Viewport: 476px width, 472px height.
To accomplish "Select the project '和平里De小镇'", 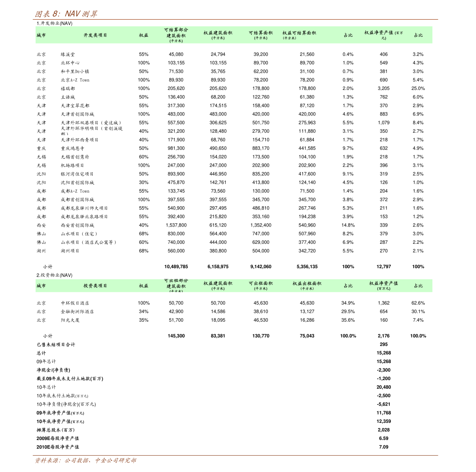I will (x=75, y=71).
